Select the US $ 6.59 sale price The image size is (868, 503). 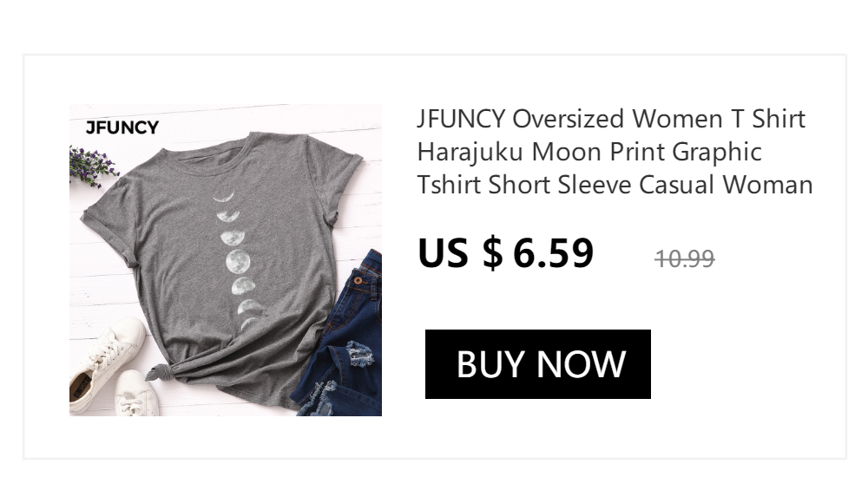[x=505, y=253]
